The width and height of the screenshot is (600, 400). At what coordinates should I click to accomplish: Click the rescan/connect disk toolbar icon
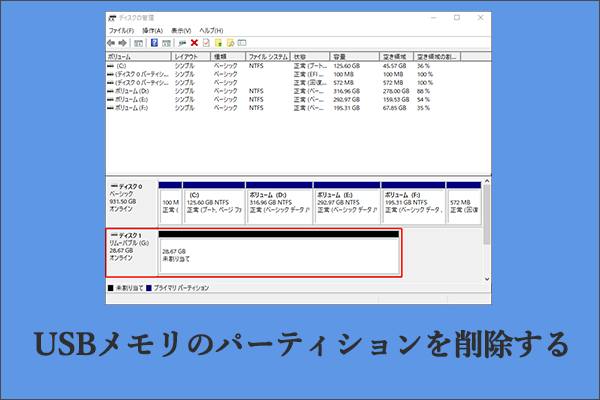(182, 43)
